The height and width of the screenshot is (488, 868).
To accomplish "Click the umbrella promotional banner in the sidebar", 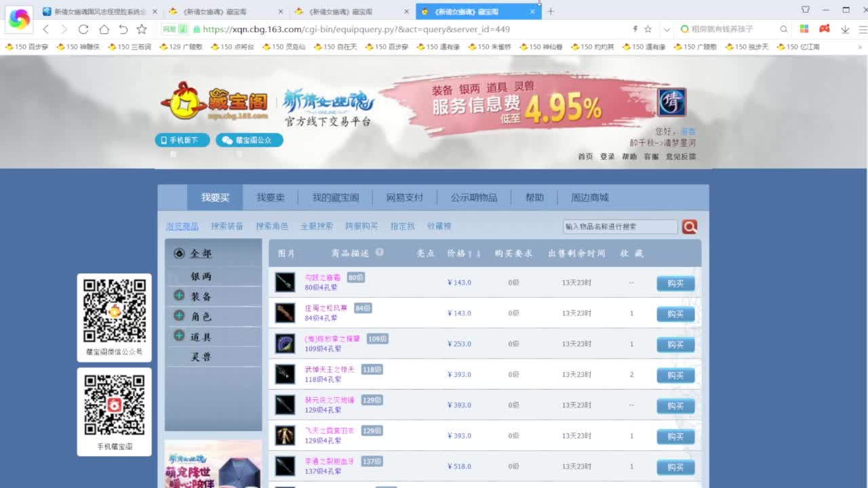I will [x=213, y=464].
